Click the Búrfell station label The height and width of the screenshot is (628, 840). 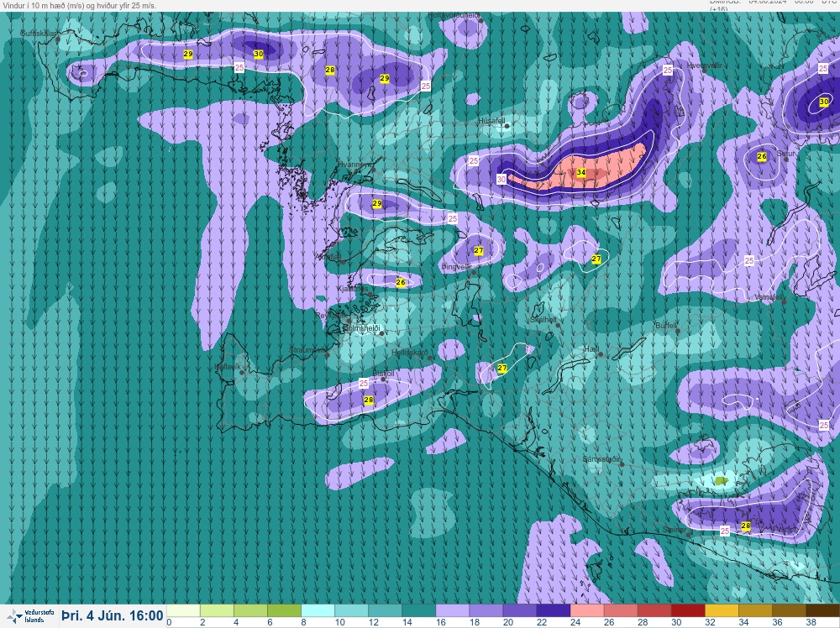666,326
